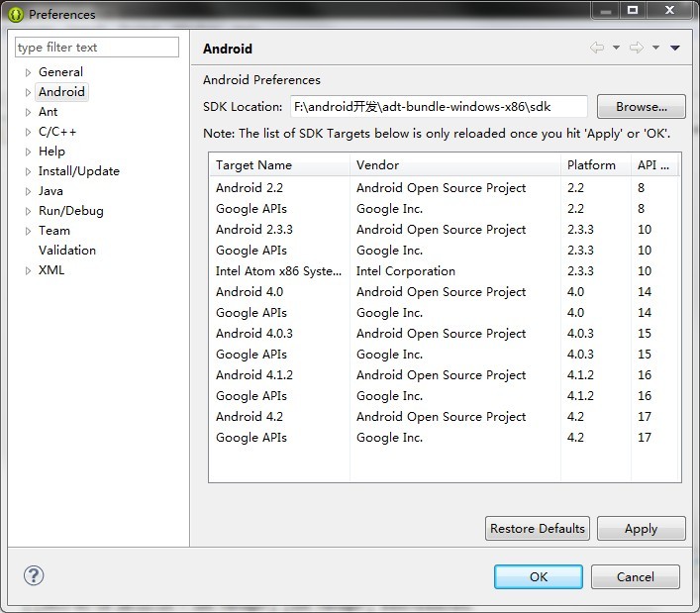700x613 pixels.
Task: Click the forward navigation arrow
Action: click(637, 48)
